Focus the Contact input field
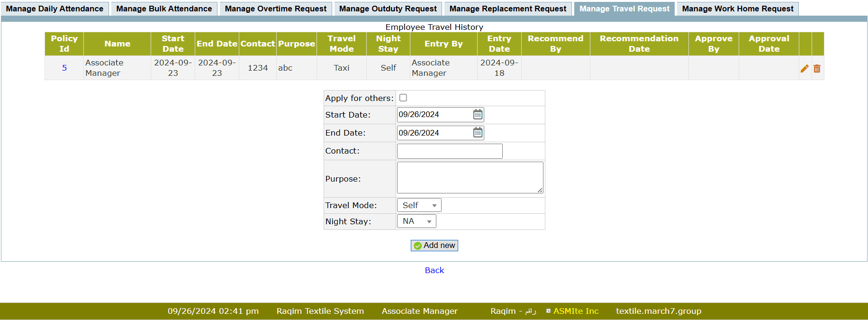Viewport: 868px width, 320px height. (x=449, y=151)
